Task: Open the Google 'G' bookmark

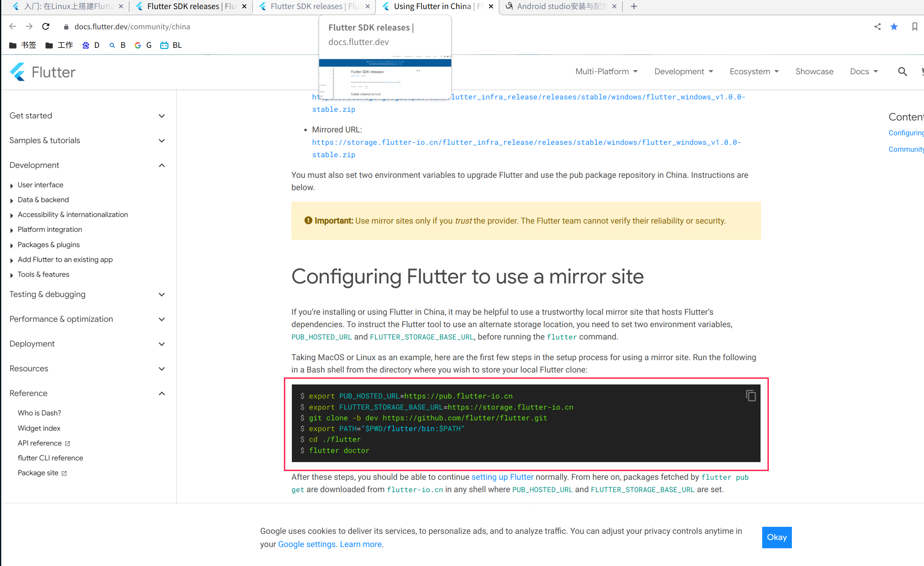Action: 143,45
